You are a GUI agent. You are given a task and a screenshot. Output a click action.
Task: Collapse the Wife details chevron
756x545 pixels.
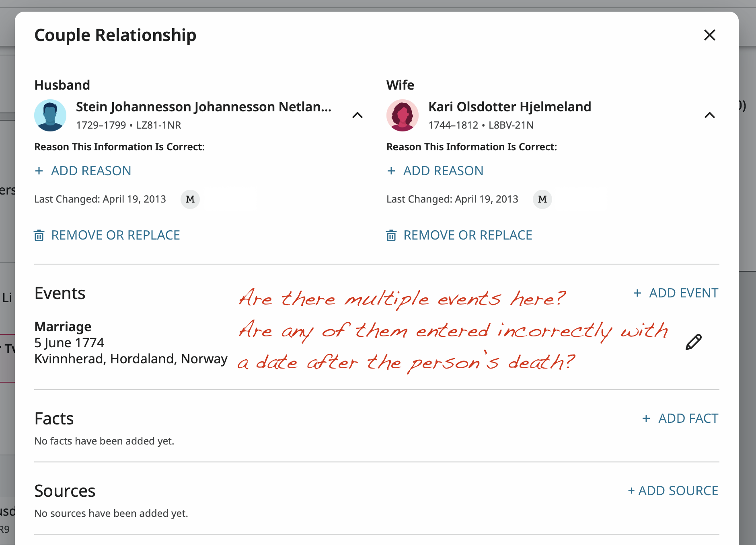[710, 115]
